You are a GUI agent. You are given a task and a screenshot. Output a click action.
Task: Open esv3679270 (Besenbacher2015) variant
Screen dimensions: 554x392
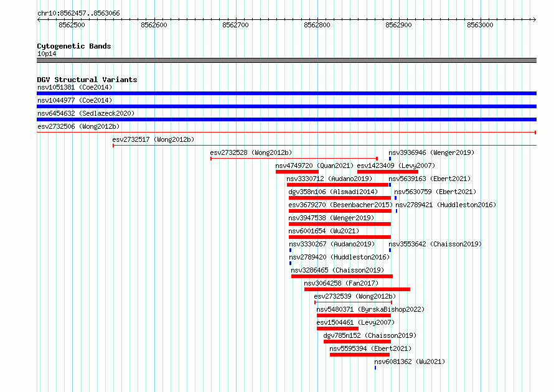click(340, 205)
